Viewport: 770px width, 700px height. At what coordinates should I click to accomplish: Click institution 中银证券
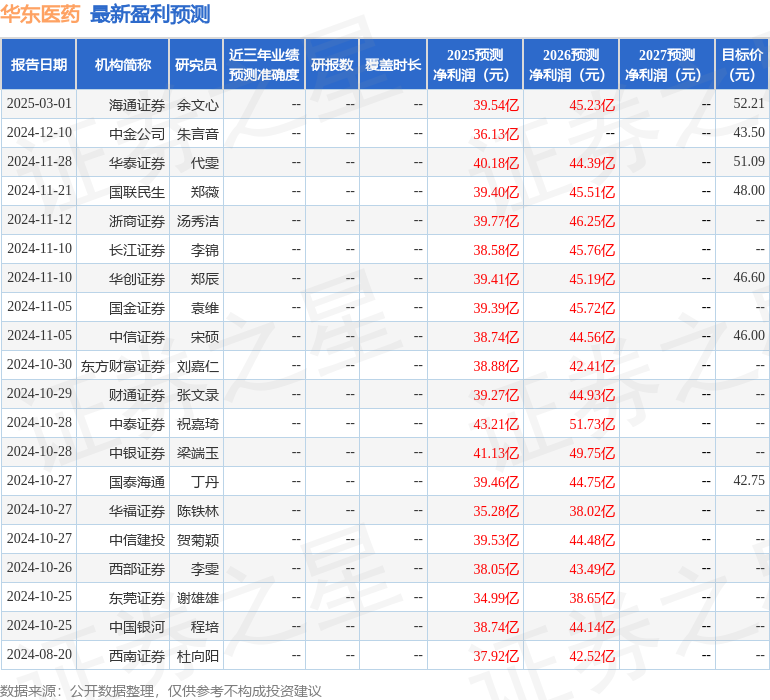coord(137,452)
